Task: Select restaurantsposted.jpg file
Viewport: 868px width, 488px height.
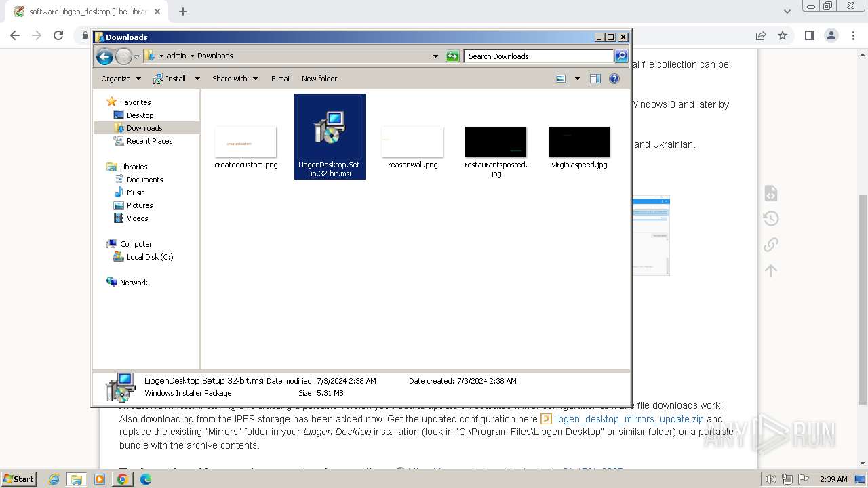Action: pyautogui.click(x=496, y=152)
